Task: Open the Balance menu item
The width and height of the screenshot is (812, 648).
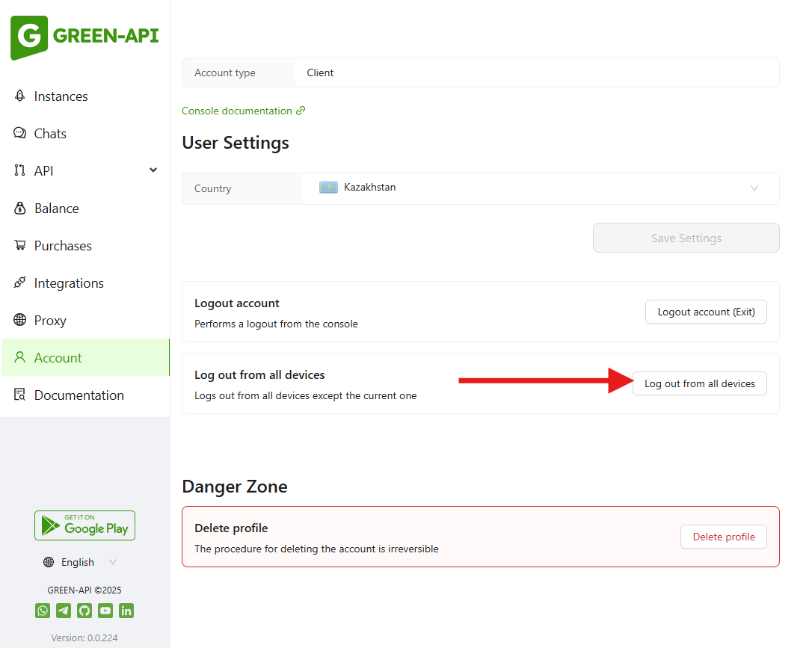Action: click(x=56, y=209)
